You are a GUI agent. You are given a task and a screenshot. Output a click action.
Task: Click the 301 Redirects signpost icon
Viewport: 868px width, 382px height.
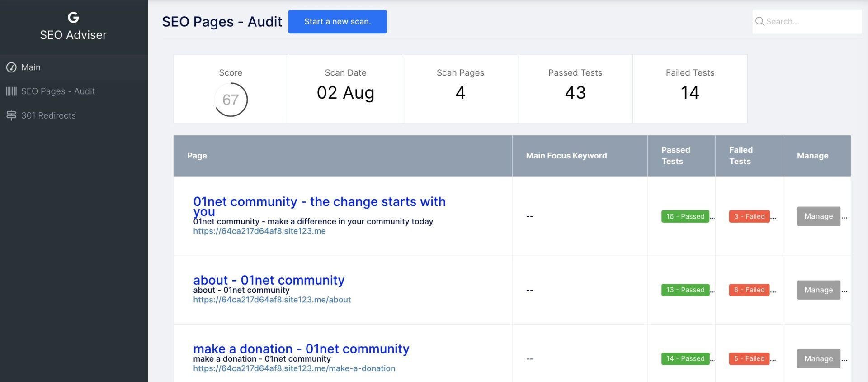point(11,115)
